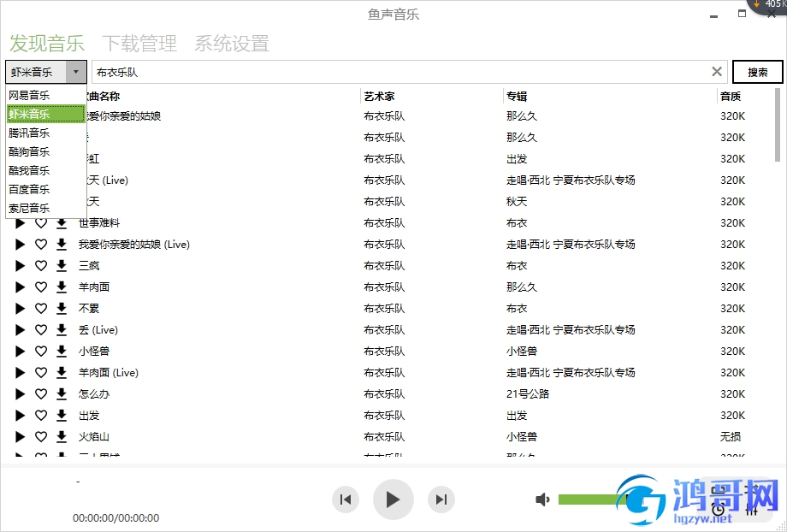The width and height of the screenshot is (787, 532).
Task: Play the song 小怪兽
Action: pos(20,352)
